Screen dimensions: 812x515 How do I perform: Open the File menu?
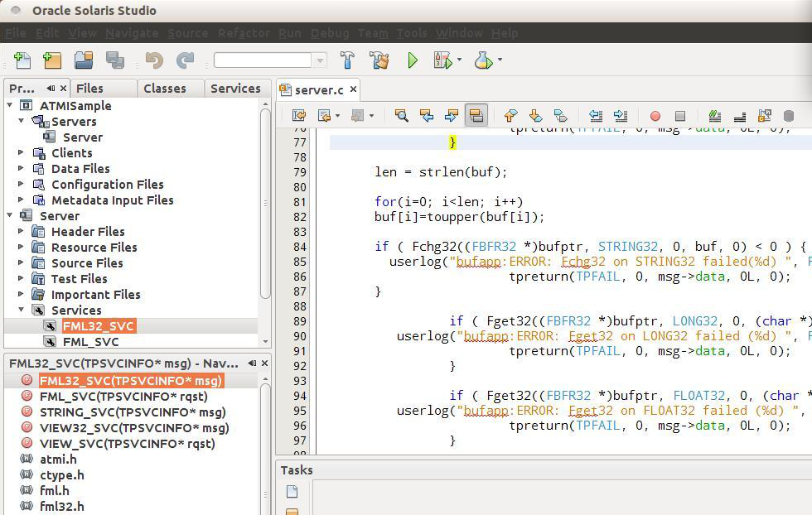16,33
